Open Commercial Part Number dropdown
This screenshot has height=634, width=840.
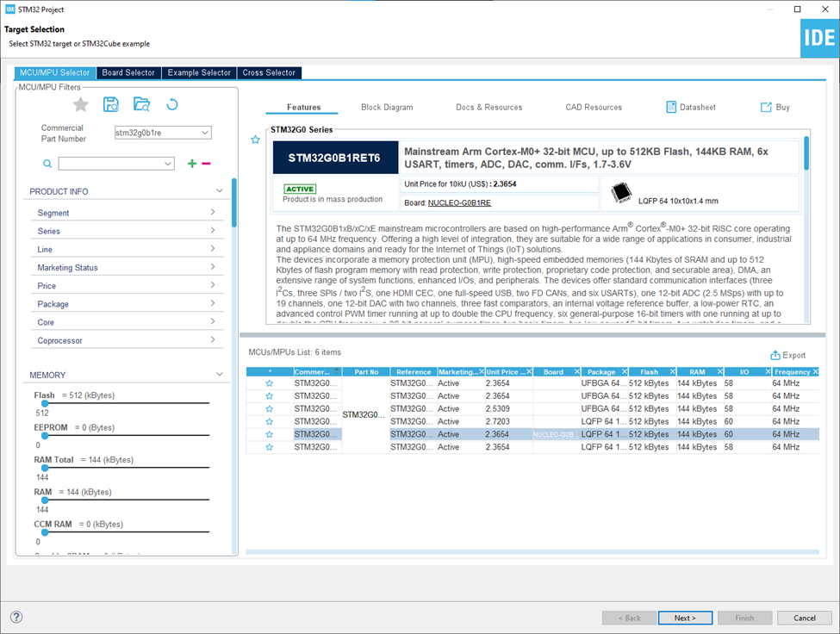pyautogui.click(x=205, y=133)
